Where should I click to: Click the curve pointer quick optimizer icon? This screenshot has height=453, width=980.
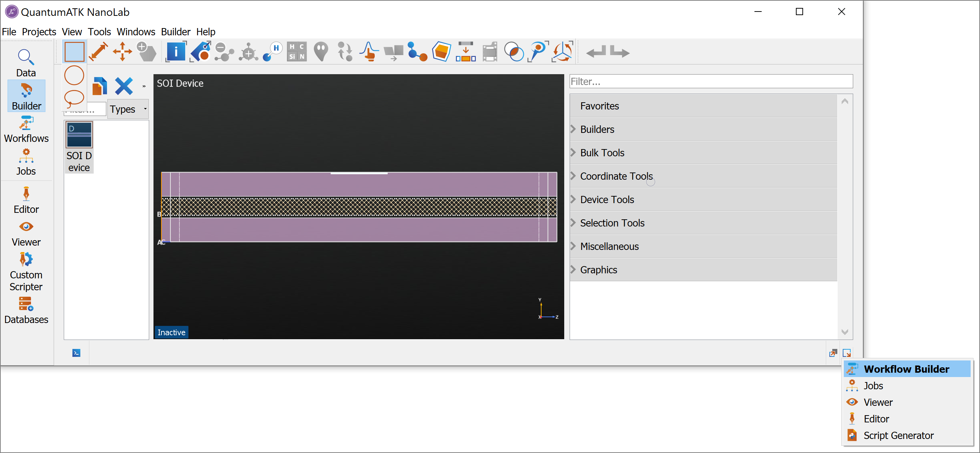click(x=369, y=52)
